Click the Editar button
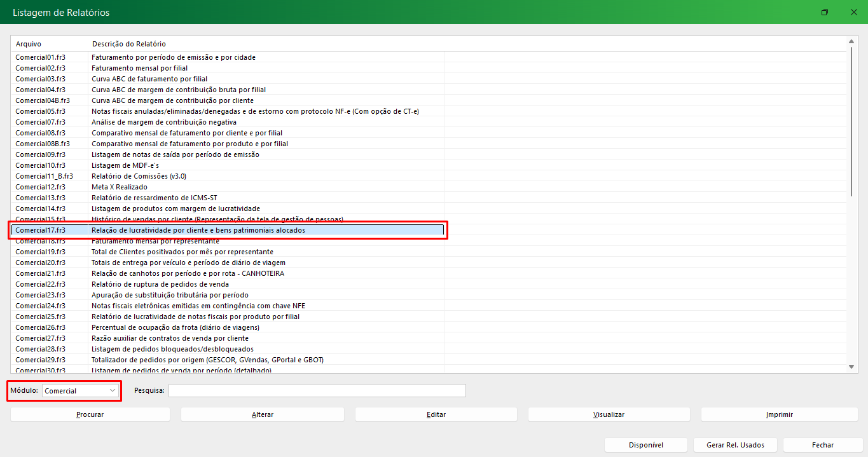The width and height of the screenshot is (868, 457). coord(436,414)
